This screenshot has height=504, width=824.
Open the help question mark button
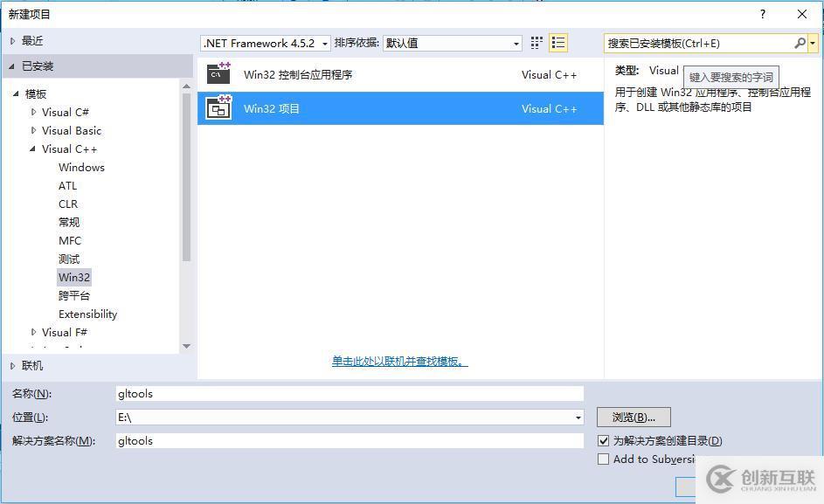click(763, 14)
